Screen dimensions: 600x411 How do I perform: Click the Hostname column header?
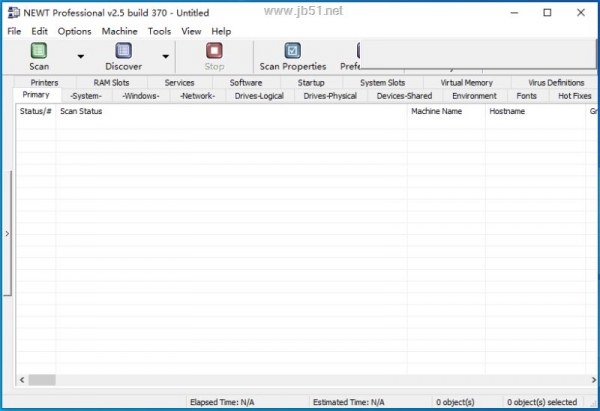tap(507, 111)
